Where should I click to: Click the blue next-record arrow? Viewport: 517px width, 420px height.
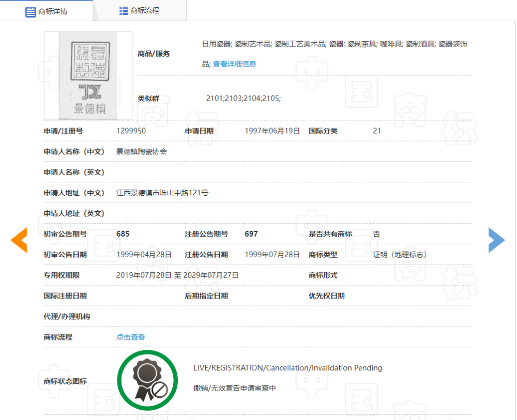pos(496,240)
